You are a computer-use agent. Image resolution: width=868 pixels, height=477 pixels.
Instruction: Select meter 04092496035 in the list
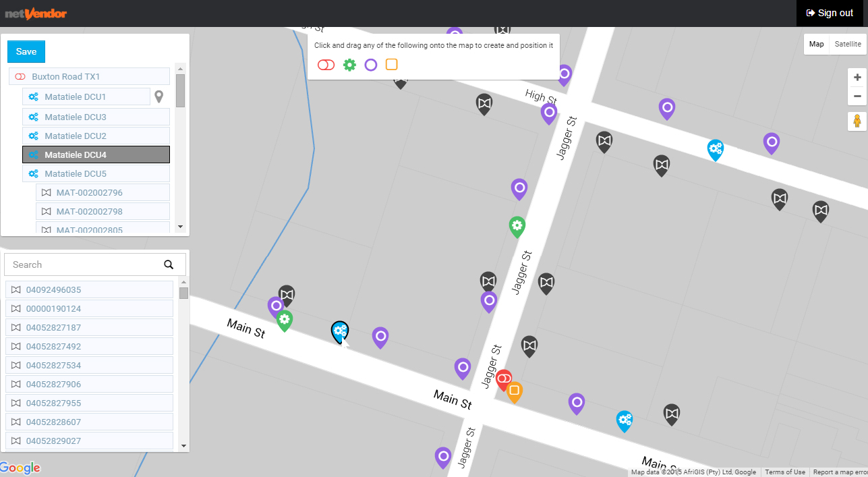click(x=90, y=290)
